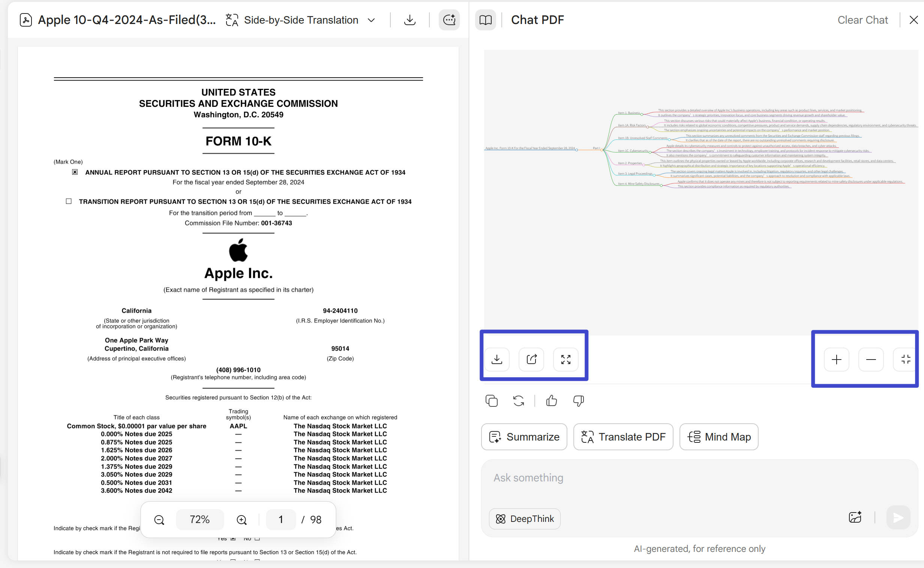Click the 'California' state of incorporation text
Image resolution: width=924 pixels, height=568 pixels.
(x=136, y=311)
